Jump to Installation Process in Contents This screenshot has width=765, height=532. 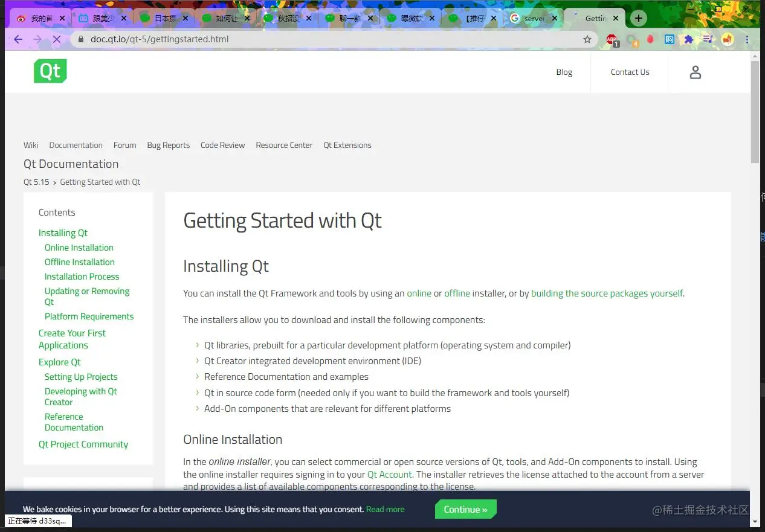pyautogui.click(x=82, y=277)
